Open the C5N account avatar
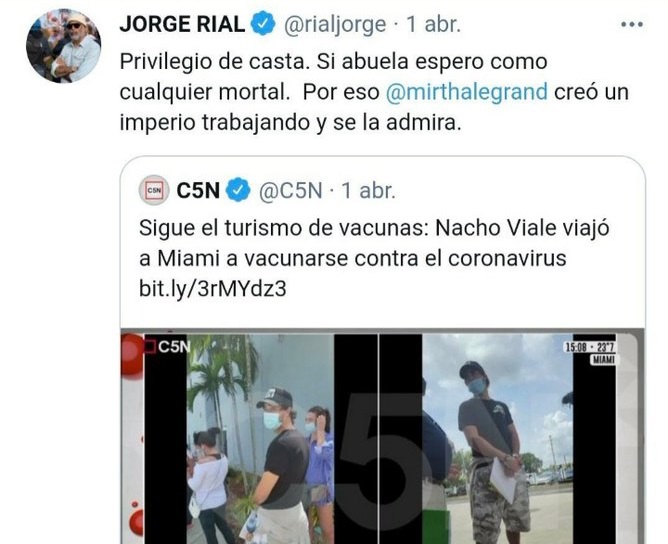The width and height of the screenshot is (668, 544). coord(154,190)
